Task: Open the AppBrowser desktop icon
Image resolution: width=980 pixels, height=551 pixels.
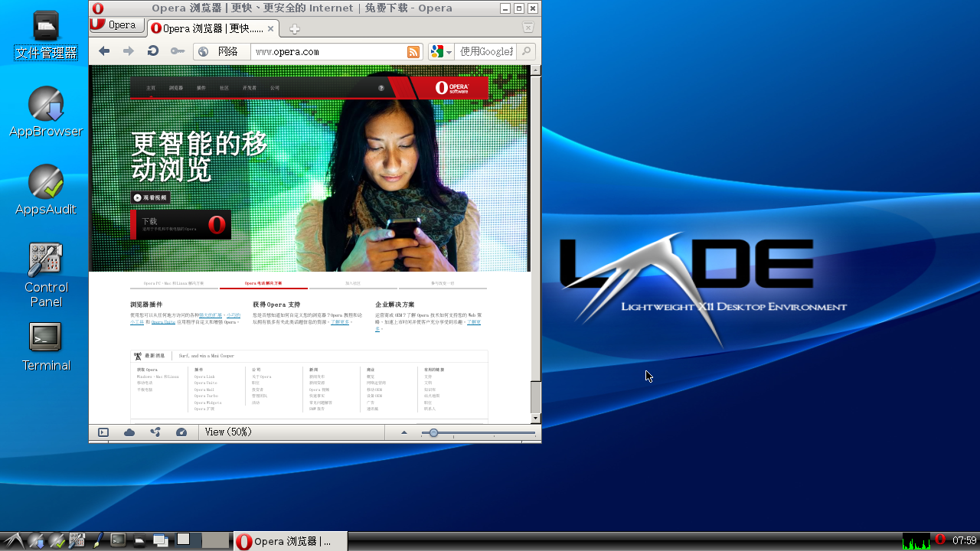Action: click(x=46, y=112)
